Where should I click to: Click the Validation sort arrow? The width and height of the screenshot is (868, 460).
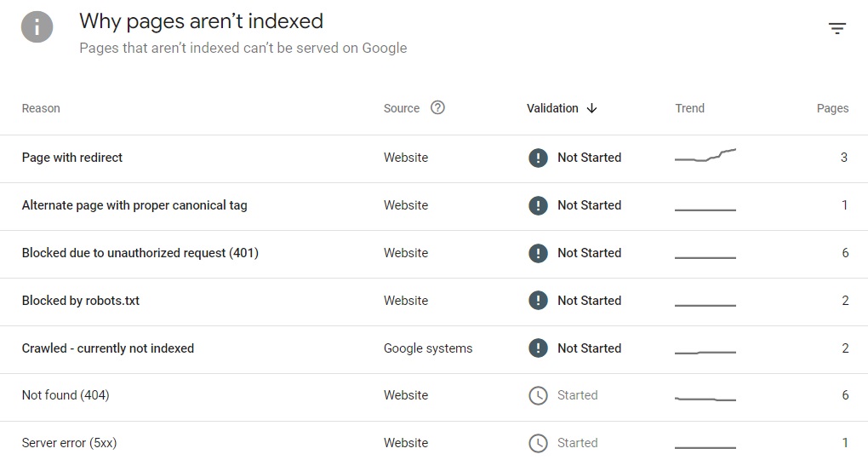click(x=591, y=108)
